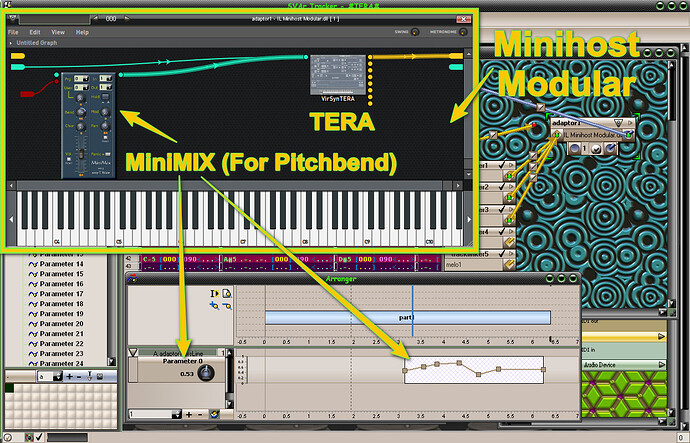Click the Arranger zoom in icon

tap(214, 305)
